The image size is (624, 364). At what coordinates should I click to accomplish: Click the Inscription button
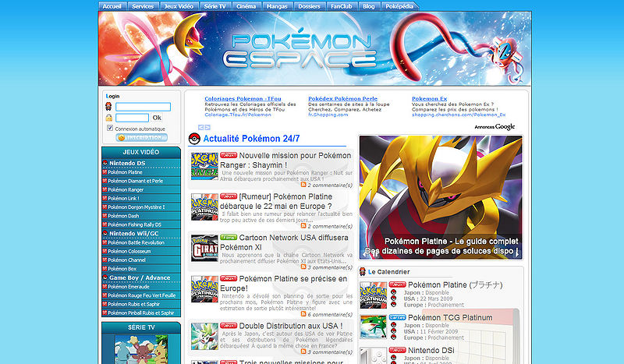(142, 138)
